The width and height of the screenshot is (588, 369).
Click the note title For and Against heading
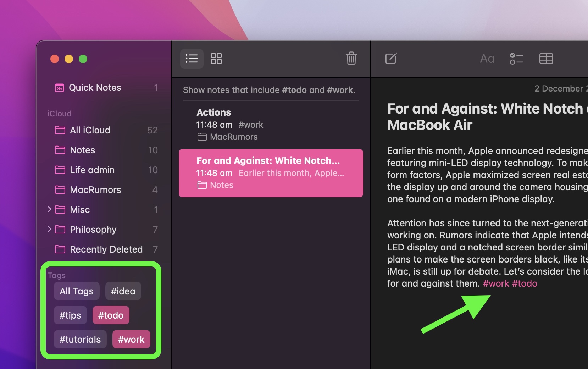[488, 117]
